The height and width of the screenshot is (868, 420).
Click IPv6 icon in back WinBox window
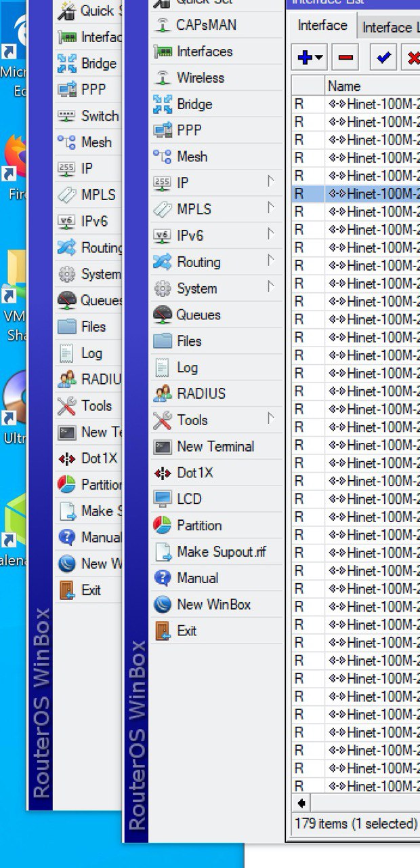pyautogui.click(x=66, y=222)
